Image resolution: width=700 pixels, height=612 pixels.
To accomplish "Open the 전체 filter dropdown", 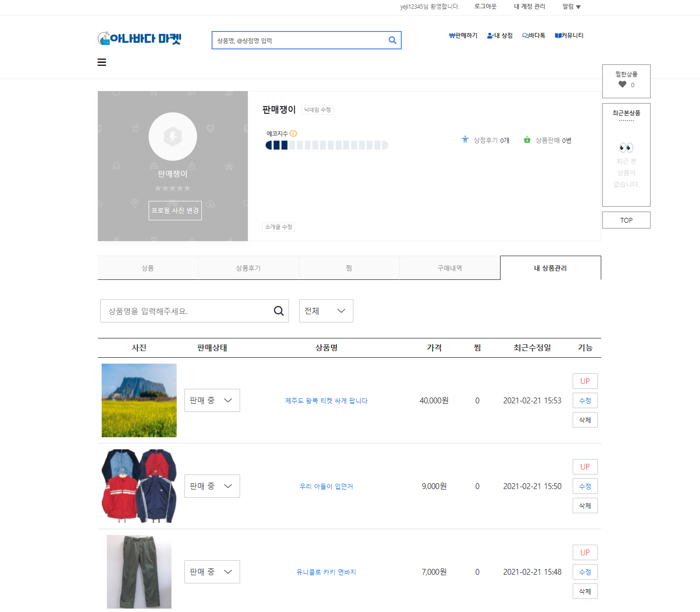I will click(x=326, y=310).
